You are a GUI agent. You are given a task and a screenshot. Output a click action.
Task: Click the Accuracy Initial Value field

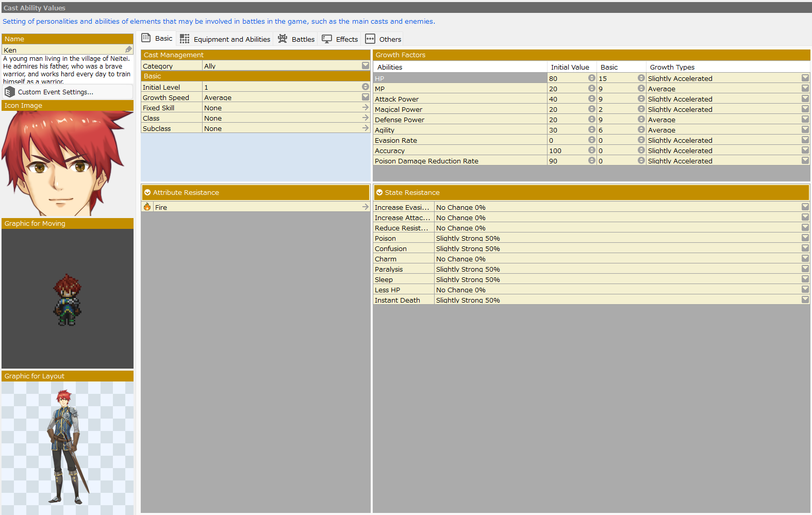[x=566, y=151]
